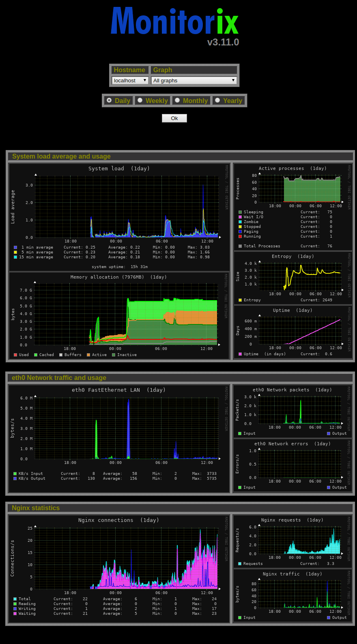Image resolution: width=357 pixels, height=644 pixels.
Task: Click the yellow Entropy legend swatch
Action: click(240, 300)
